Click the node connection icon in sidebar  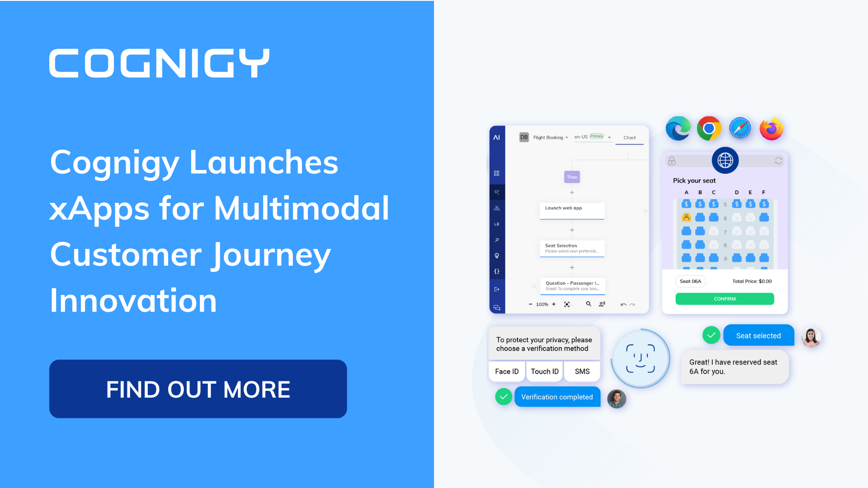click(500, 209)
